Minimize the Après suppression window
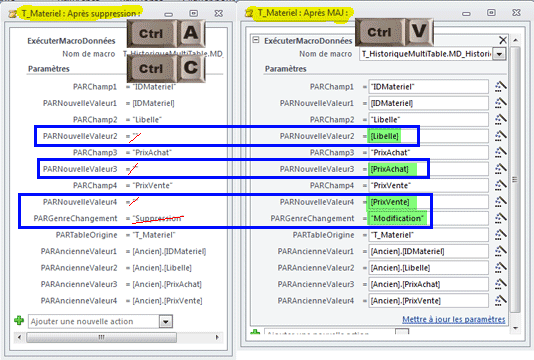This screenshot has height=360, width=534. [x=169, y=14]
